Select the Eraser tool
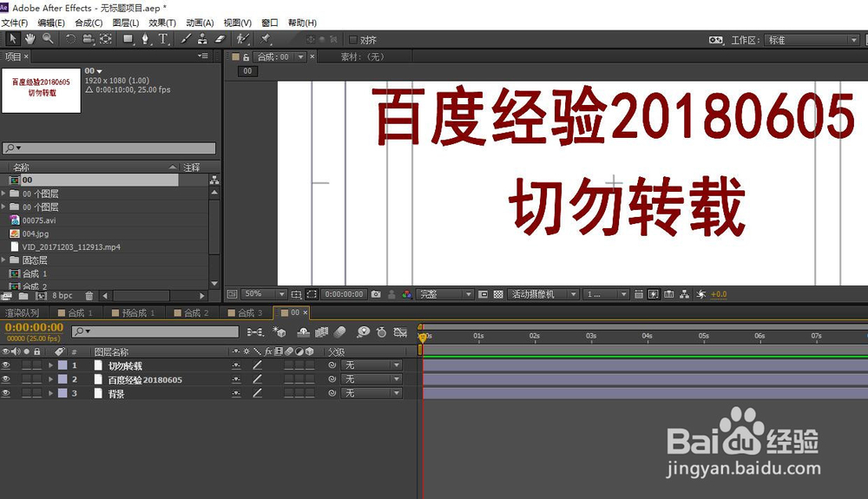 pyautogui.click(x=220, y=39)
